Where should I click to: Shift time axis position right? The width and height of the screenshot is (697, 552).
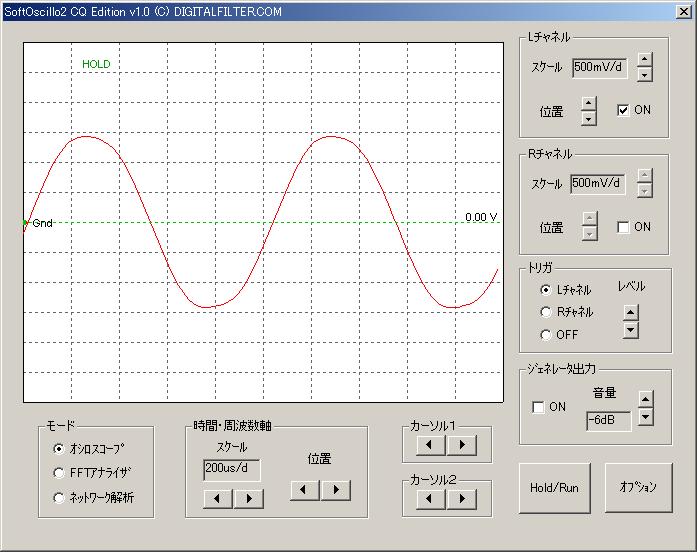point(336,490)
